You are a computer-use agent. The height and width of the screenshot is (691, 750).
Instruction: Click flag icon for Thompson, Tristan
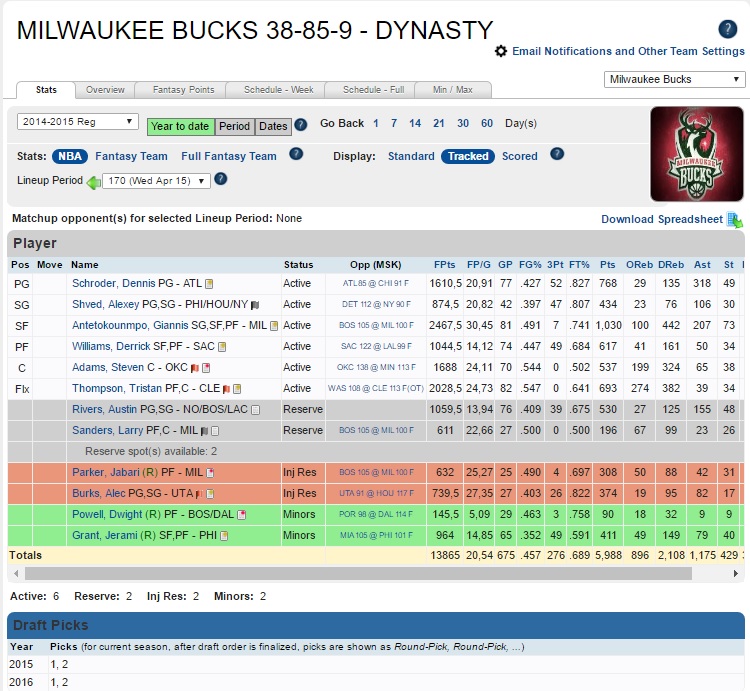tap(226, 389)
